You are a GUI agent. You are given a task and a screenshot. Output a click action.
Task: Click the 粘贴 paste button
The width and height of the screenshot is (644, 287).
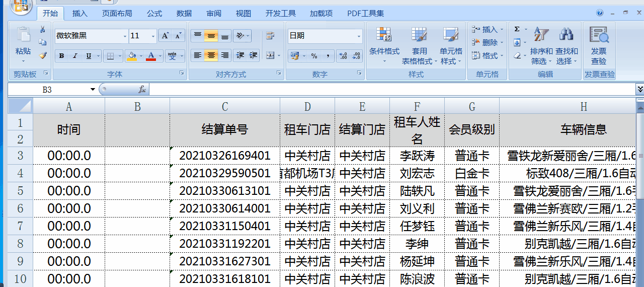(23, 43)
